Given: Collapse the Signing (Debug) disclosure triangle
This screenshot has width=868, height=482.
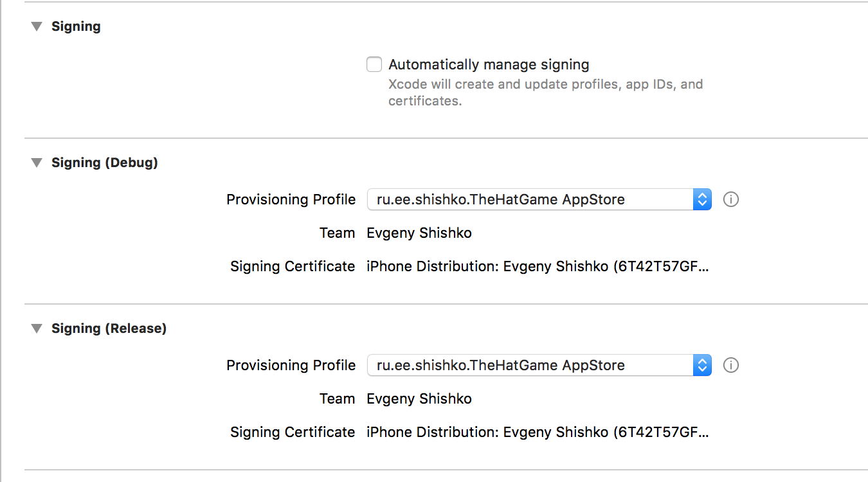Looking at the screenshot, I should click(x=37, y=163).
